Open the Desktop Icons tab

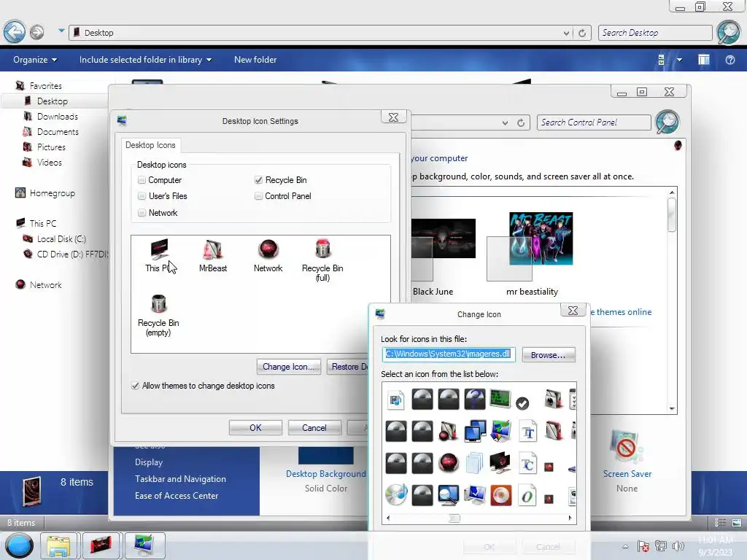point(150,145)
